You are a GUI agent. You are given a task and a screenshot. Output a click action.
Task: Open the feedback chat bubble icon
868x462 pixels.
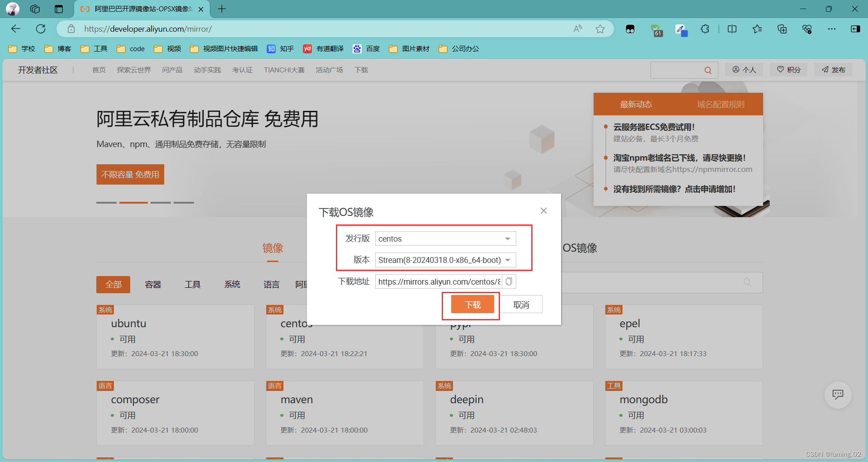[x=838, y=395]
